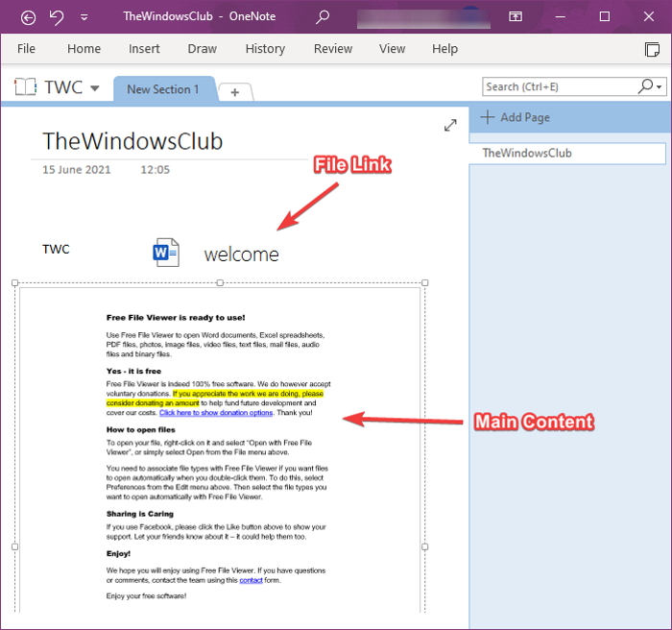
Task: Click the left-middle handle of printout
Action: tap(15, 546)
